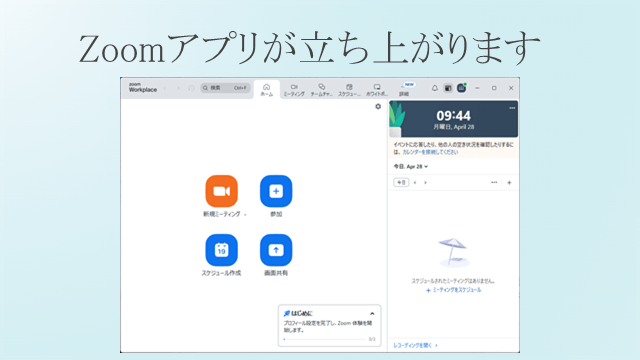Click the getting started progress bar

(x=324, y=339)
